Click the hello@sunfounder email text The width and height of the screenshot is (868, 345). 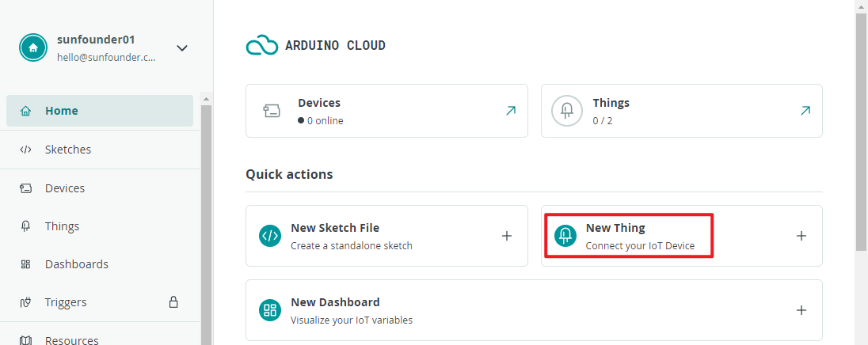click(106, 57)
